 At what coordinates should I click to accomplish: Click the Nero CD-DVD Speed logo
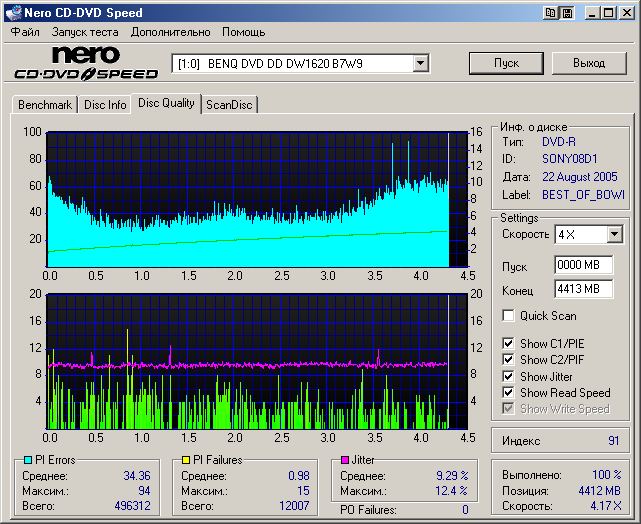click(x=85, y=63)
